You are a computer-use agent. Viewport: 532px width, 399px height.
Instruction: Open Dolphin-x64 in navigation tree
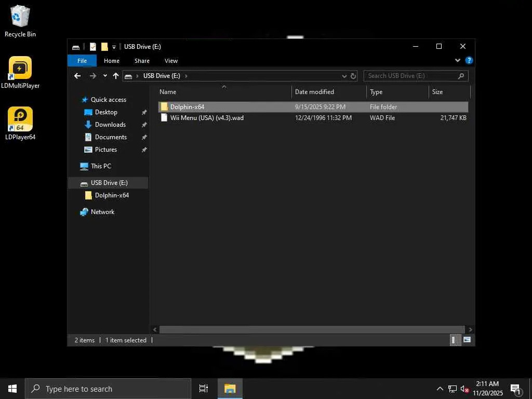(112, 195)
